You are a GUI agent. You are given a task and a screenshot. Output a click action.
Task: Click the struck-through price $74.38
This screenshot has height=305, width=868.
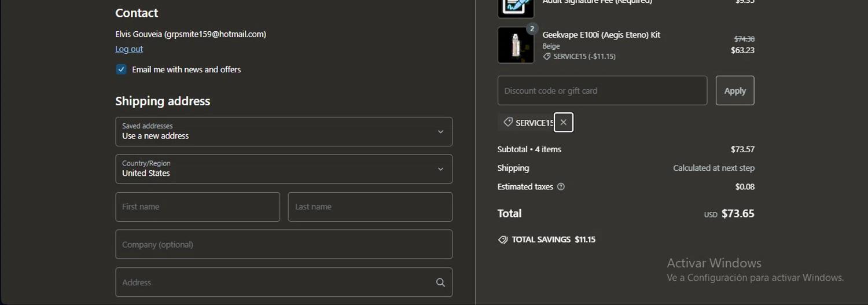(x=744, y=39)
